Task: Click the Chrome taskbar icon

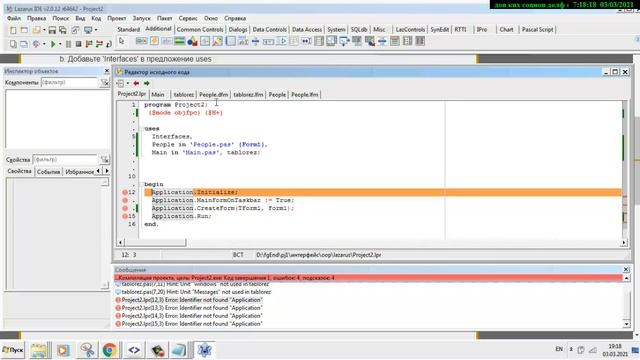Action: pyautogui.click(x=109, y=350)
